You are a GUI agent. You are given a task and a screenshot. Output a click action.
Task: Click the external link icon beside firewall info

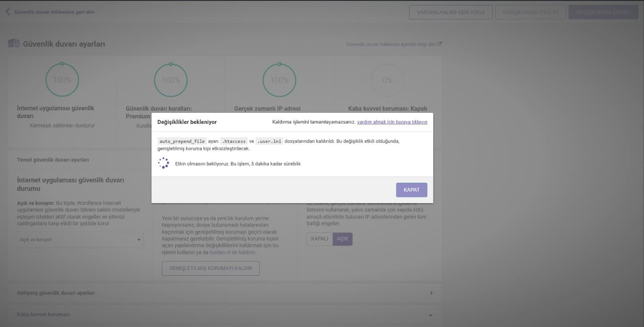tap(439, 44)
